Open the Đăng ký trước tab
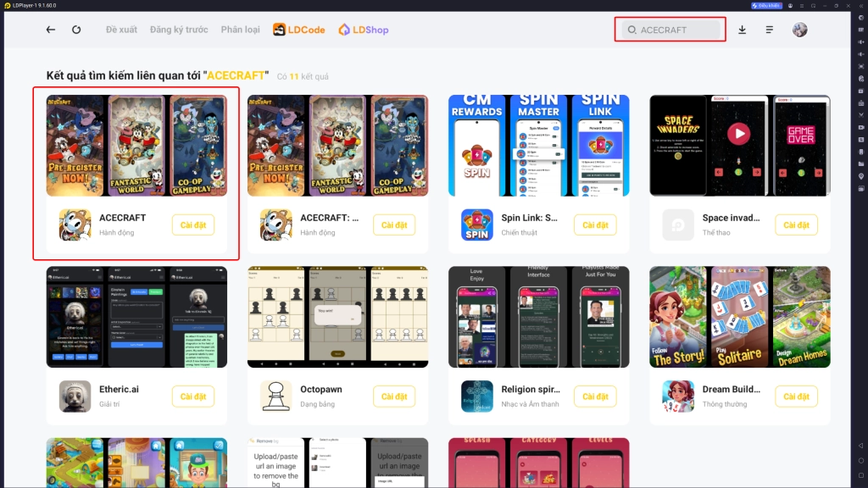868x488 pixels. [x=179, y=30]
